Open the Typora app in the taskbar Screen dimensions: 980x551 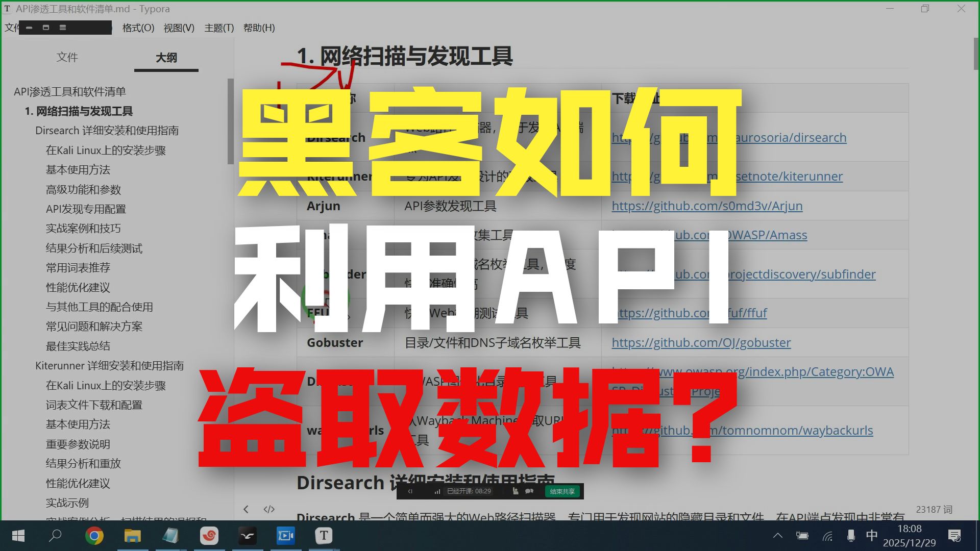pos(324,536)
